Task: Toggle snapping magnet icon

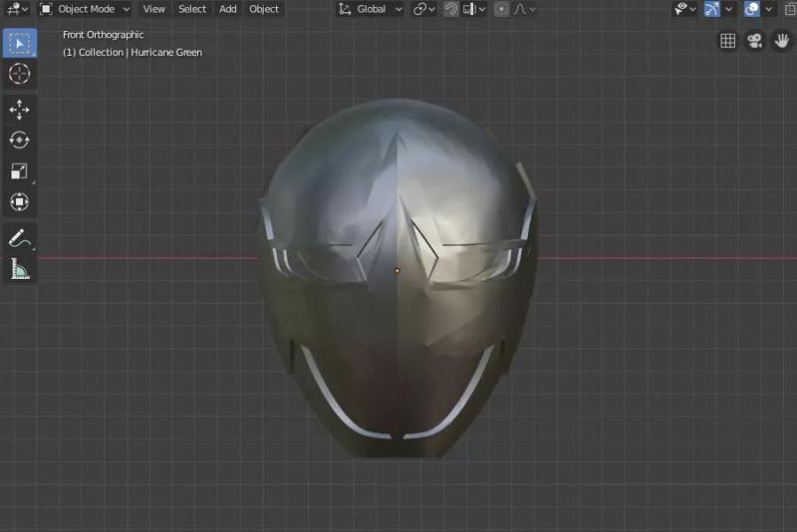Action: [x=451, y=9]
